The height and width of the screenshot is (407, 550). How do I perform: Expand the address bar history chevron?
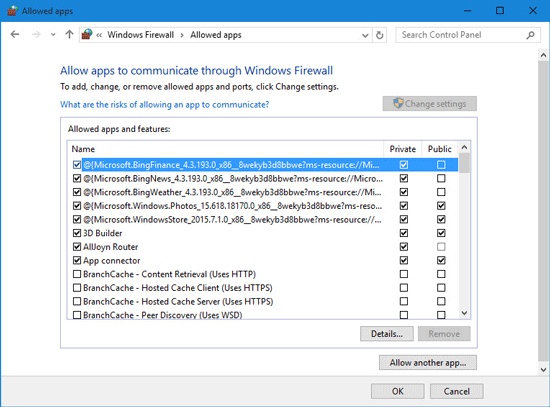click(365, 35)
